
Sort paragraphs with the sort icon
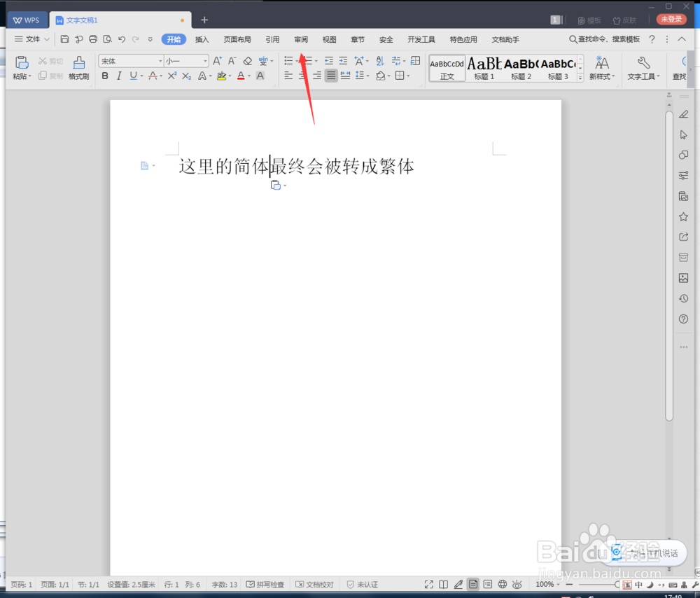pyautogui.click(x=379, y=61)
